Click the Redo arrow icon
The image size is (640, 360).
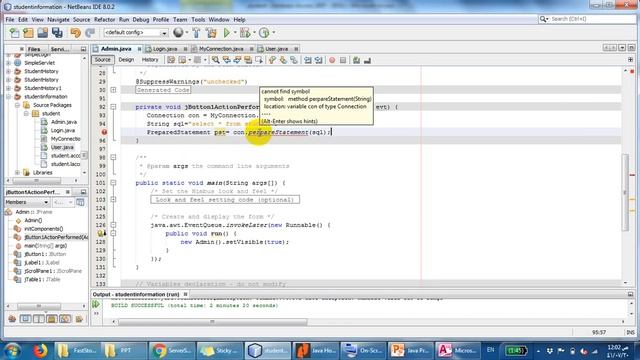[x=90, y=33]
